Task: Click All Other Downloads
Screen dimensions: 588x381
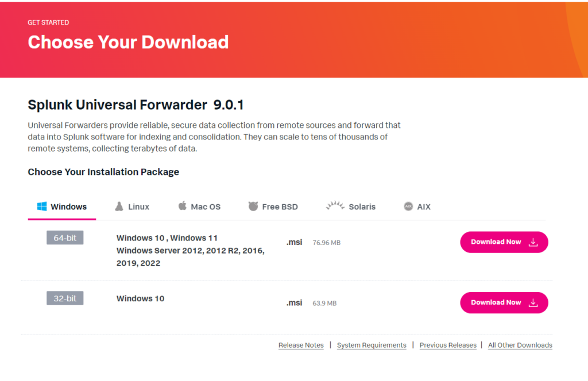Action: [520, 345]
